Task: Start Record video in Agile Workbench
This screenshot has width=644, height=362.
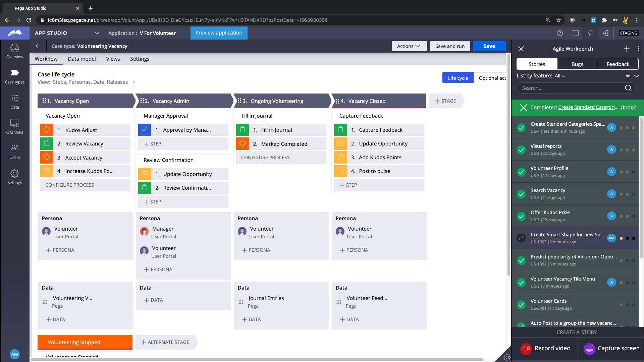Action: coord(527,349)
